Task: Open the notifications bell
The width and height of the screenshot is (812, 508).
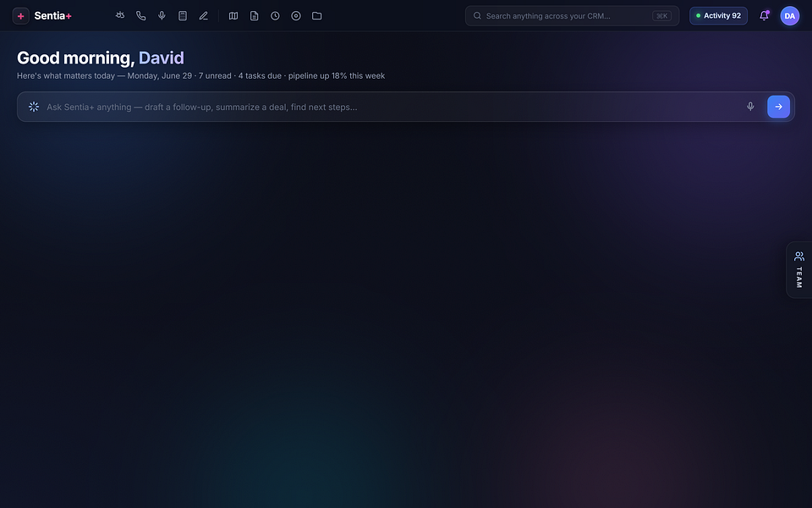Action: tap(764, 15)
